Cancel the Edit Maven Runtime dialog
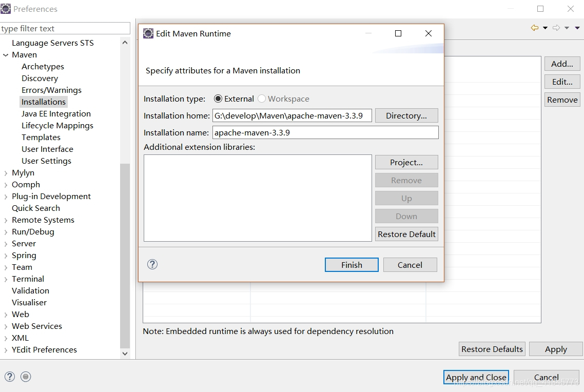Viewport: 584px width, 392px height. [x=410, y=265]
